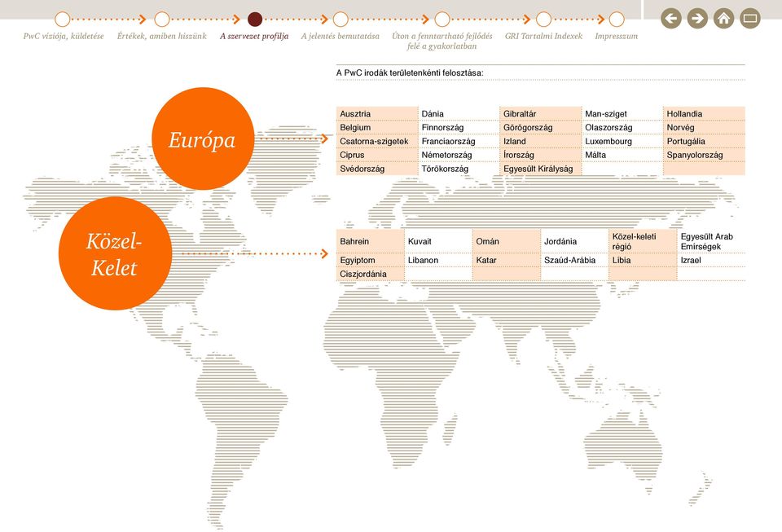The height and width of the screenshot is (532, 782).
Task: Select Spanyolország cell
Action: [x=704, y=155]
